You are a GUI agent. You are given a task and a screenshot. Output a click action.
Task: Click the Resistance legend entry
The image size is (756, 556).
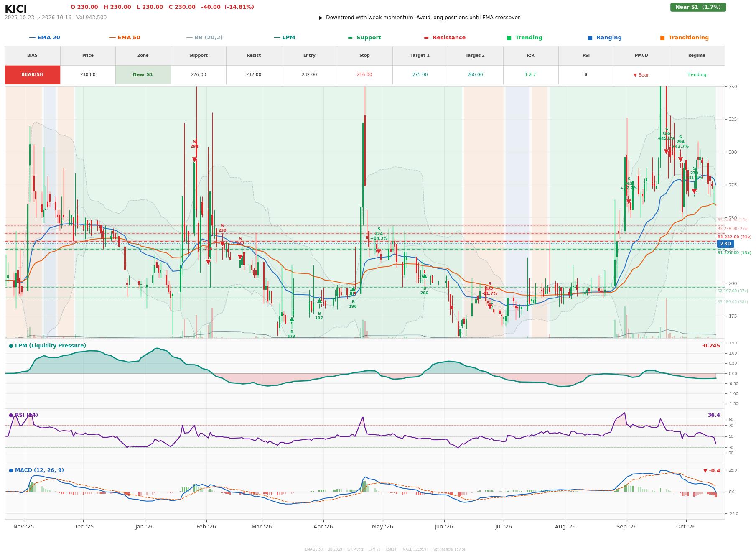(445, 38)
